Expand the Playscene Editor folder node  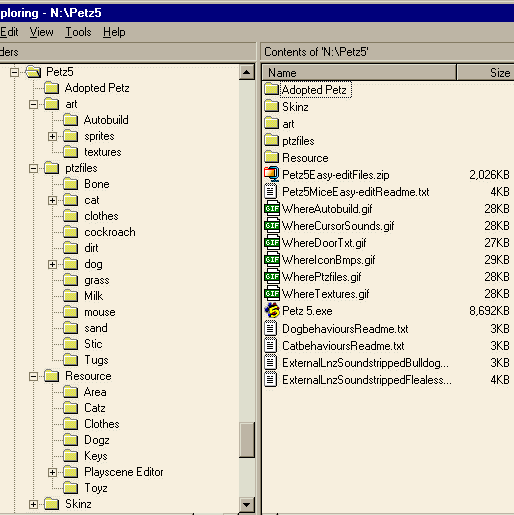click(x=52, y=472)
